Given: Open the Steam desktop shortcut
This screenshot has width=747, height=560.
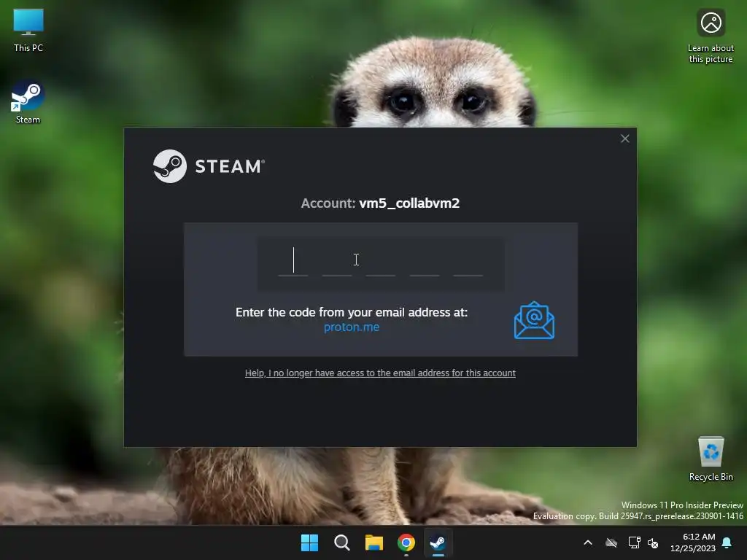Looking at the screenshot, I should point(28,102).
